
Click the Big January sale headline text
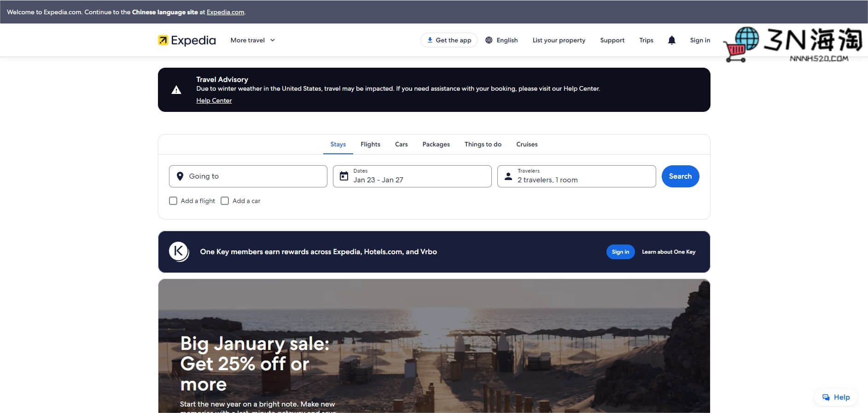point(255,364)
